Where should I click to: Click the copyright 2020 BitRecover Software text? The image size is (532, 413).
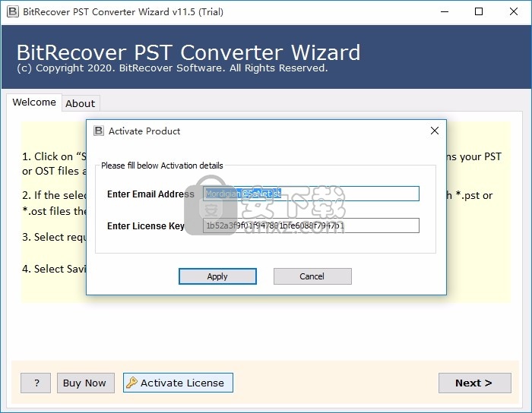click(x=173, y=68)
